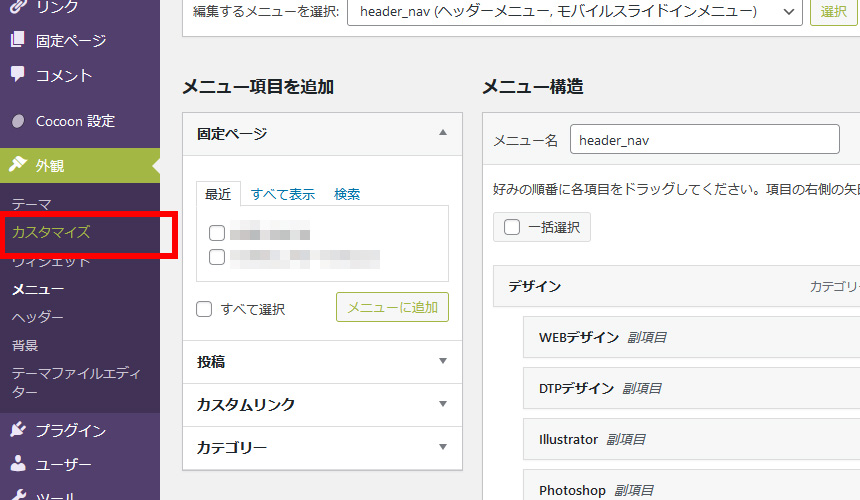Screen dimensions: 860x500
Task: Expand the 投稿 accordion section
Action: (x=322, y=362)
